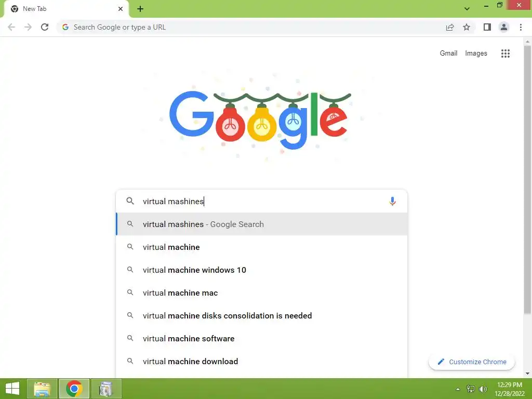Screen dimensions: 532x399
Task: Select suggestion 'virtual mashines - Google Search'
Action: [262, 224]
